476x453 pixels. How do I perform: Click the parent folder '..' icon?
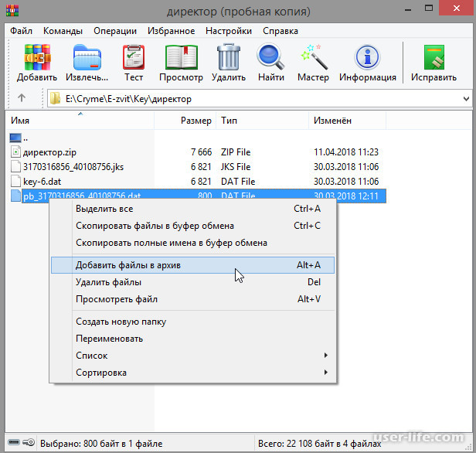tap(15, 138)
